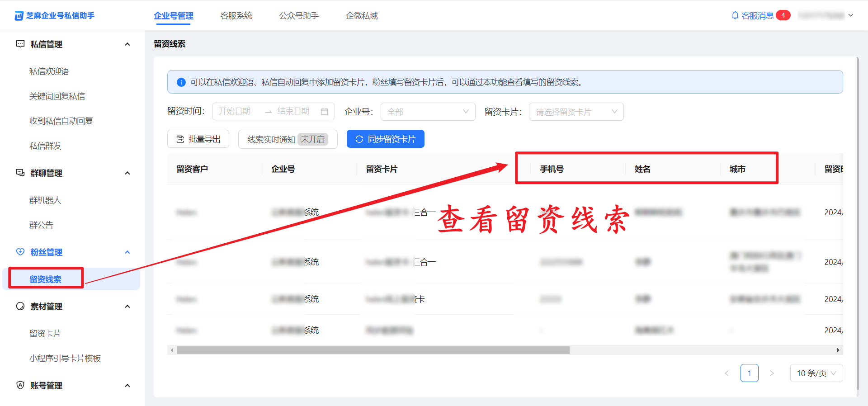Viewport: 868px width, 406px height.
Task: Select page 1 in pagination
Action: pos(750,373)
